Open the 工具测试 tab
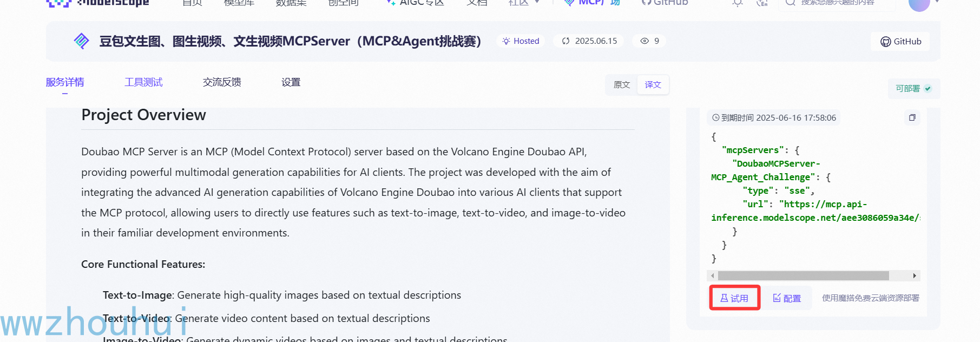 tap(143, 82)
